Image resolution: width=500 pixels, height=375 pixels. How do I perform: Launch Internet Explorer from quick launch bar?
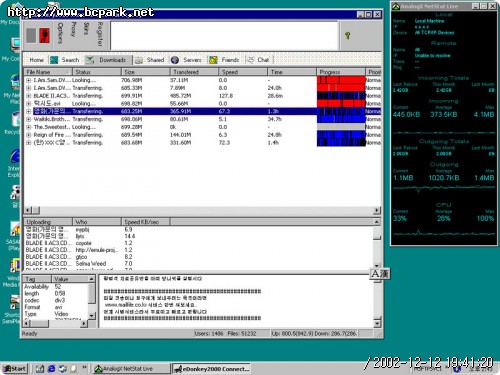pos(51,369)
